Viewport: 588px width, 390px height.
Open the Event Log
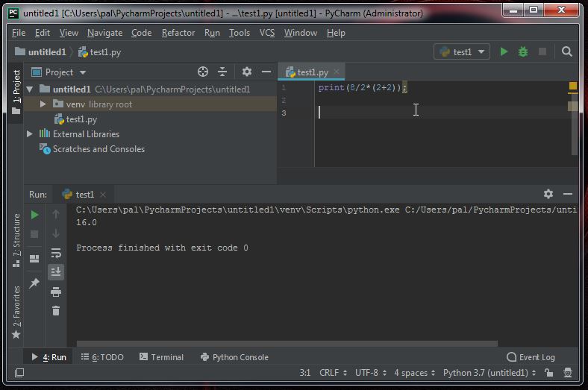[x=531, y=357]
